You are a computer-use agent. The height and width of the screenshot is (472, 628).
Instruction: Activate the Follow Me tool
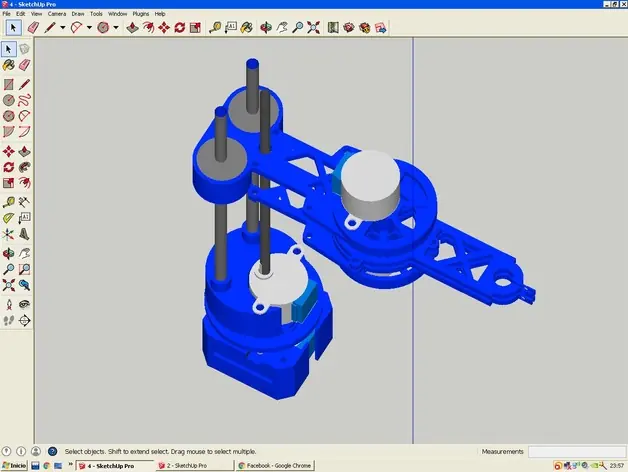pyautogui.click(x=24, y=167)
